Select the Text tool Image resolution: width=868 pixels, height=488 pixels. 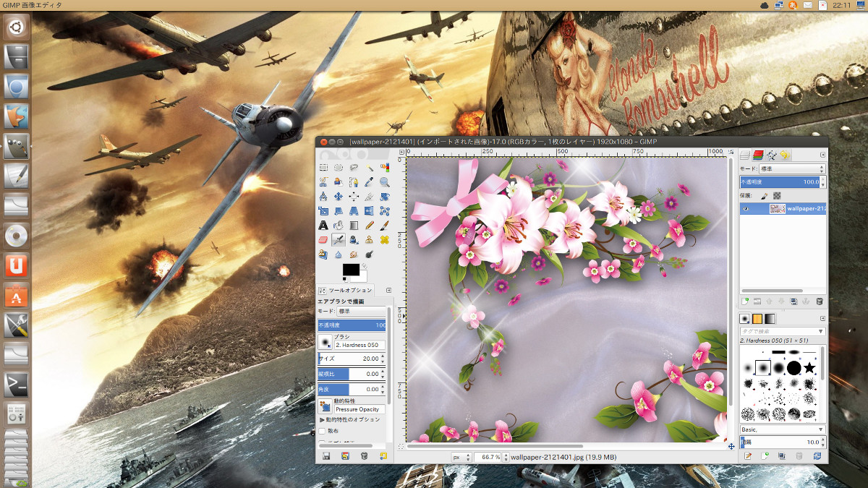323,226
